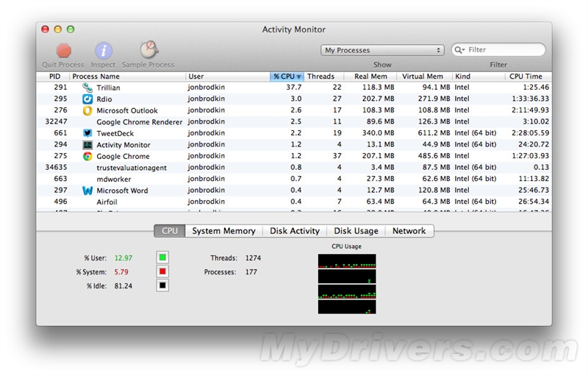
Task: Click the Processes count 177
Action: tap(251, 272)
